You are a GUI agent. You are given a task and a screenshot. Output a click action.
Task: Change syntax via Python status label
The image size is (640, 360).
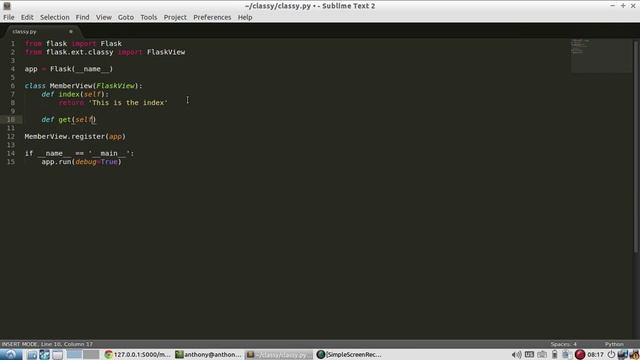pyautogui.click(x=614, y=344)
